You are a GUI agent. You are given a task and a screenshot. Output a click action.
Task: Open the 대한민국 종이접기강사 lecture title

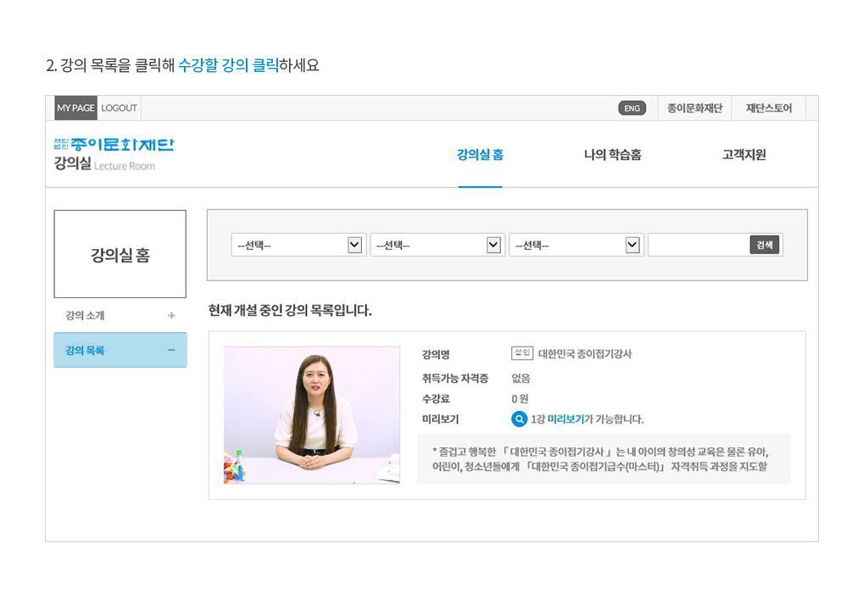tap(585, 354)
